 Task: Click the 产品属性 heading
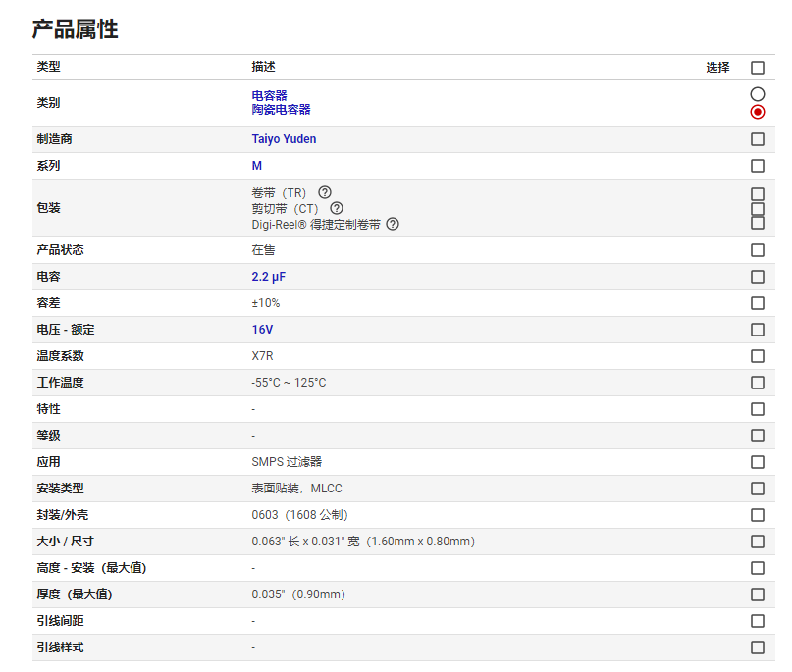click(76, 28)
